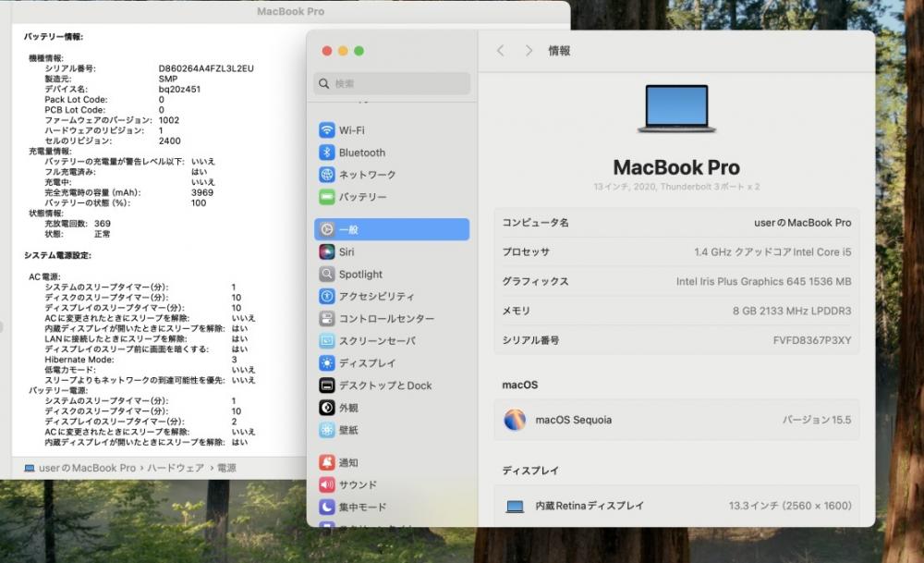Select デスクトップとDock in the sidebar
The height and width of the screenshot is (563, 924).
point(392,386)
